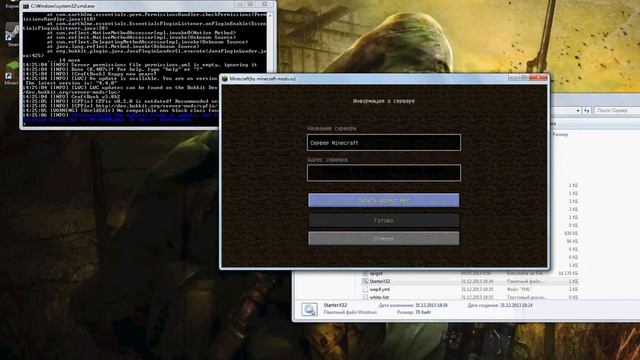Click the cmd window scrollbar up arrow

[270, 15]
